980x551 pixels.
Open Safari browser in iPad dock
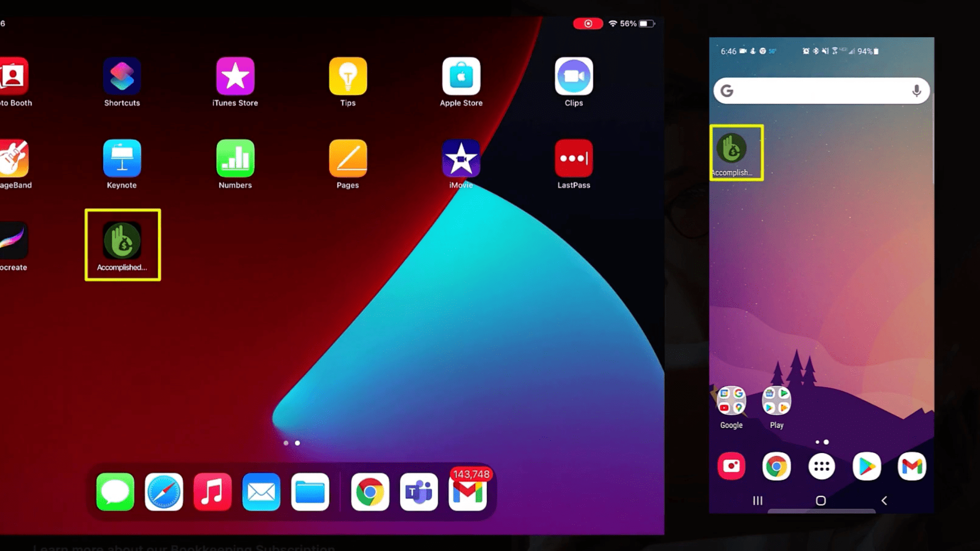[x=163, y=492]
